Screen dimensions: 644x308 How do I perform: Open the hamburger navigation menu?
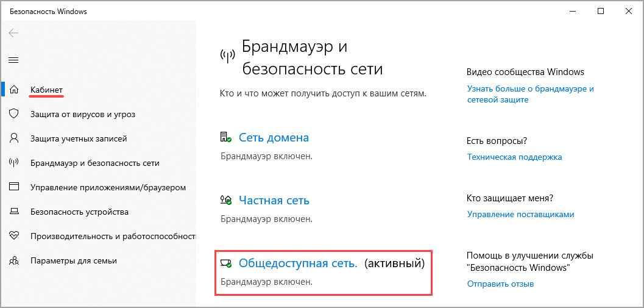click(x=13, y=60)
